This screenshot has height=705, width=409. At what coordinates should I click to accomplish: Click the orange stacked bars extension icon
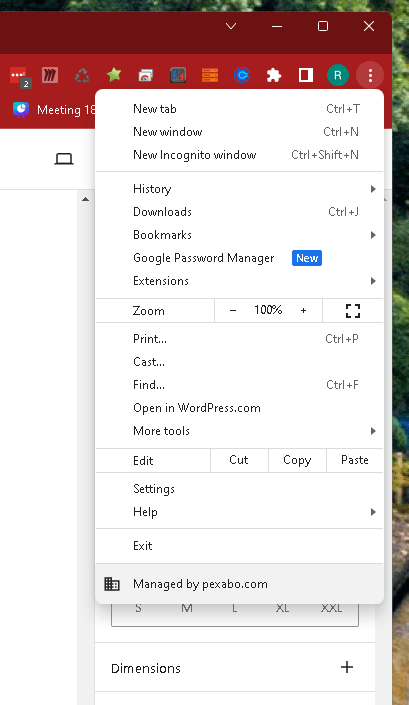point(210,75)
